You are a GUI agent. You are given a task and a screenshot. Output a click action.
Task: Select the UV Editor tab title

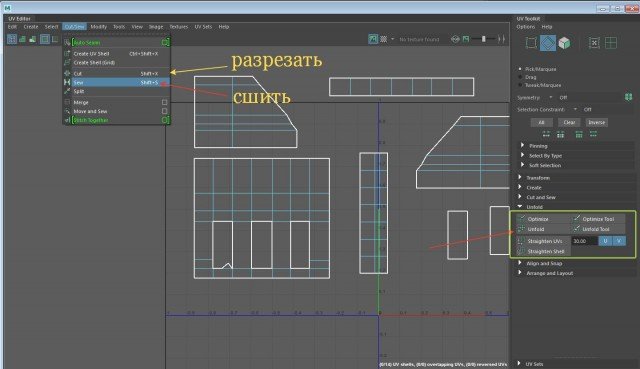(19, 18)
